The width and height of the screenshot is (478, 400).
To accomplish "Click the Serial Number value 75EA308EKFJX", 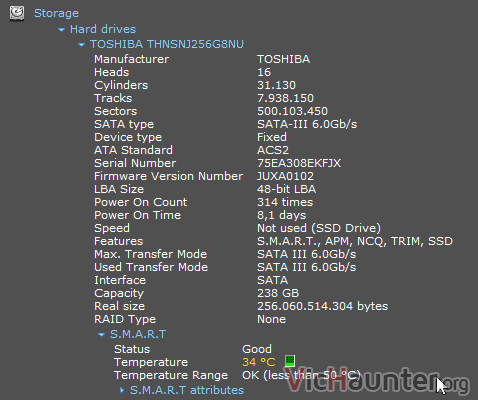I will click(299, 163).
